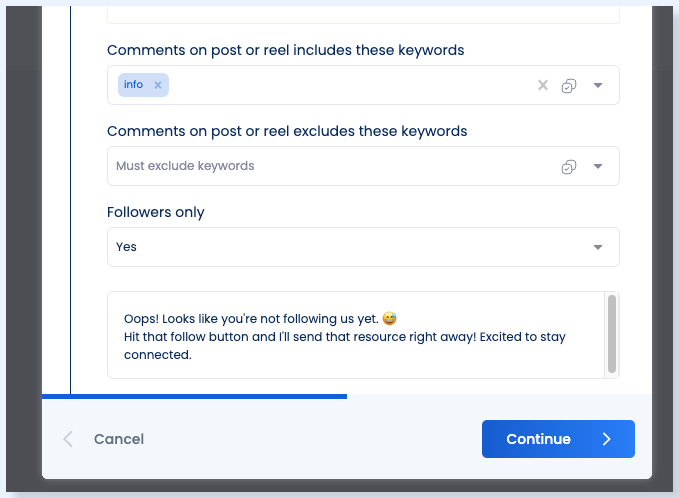
Task: Select the "info" keyword chip text
Action: point(133,84)
